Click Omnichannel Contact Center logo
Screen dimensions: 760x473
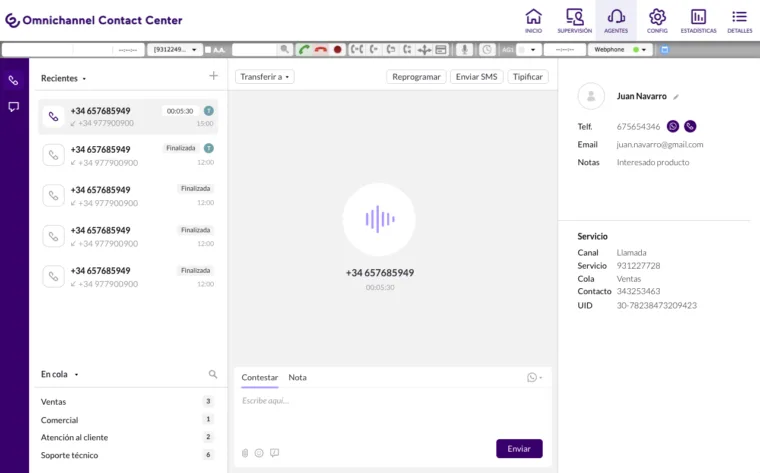click(94, 20)
